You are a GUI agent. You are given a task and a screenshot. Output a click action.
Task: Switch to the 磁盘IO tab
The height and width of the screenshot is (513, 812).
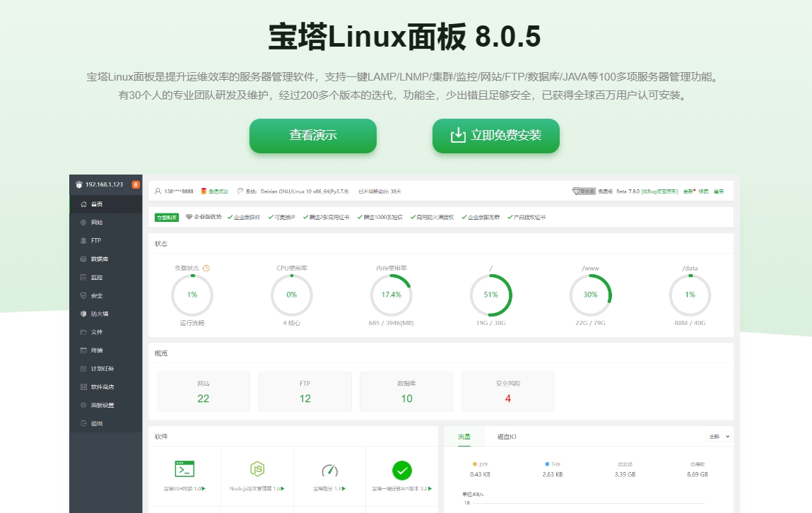tap(506, 437)
